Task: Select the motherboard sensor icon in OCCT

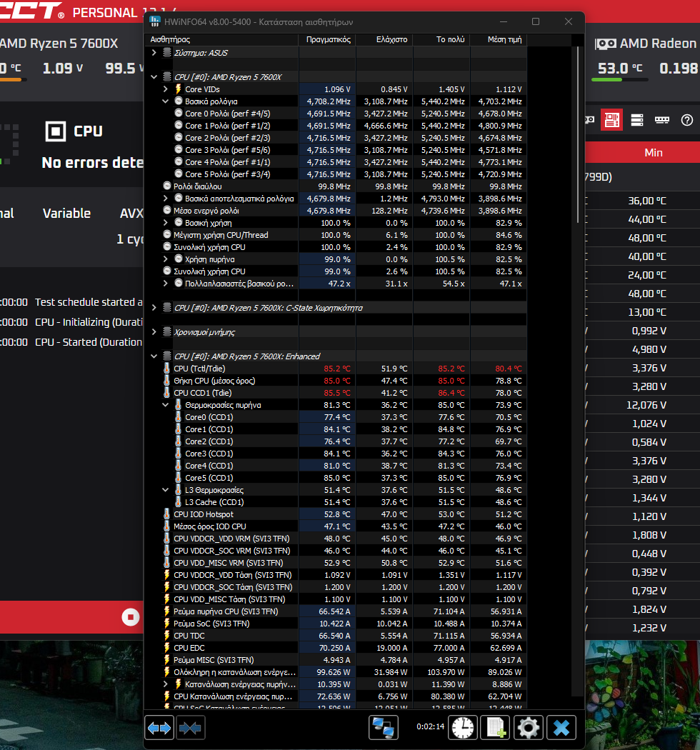Action: (x=611, y=119)
